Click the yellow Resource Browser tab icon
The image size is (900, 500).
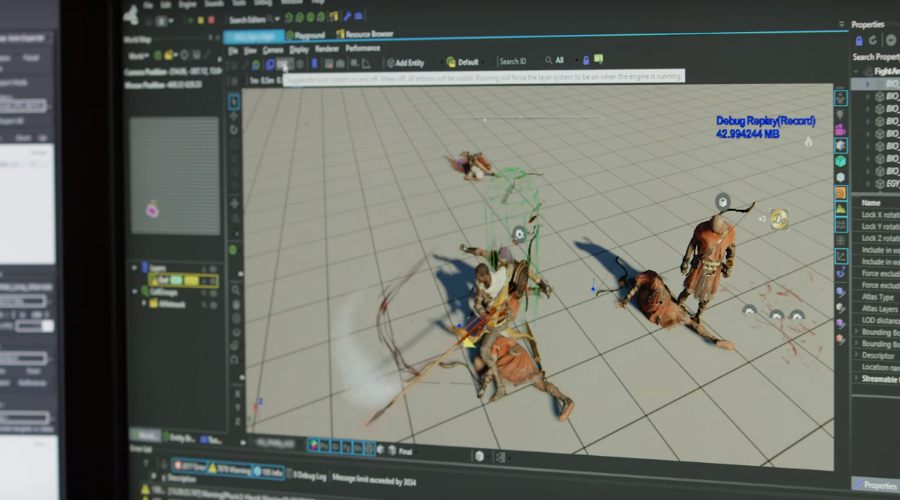[340, 34]
